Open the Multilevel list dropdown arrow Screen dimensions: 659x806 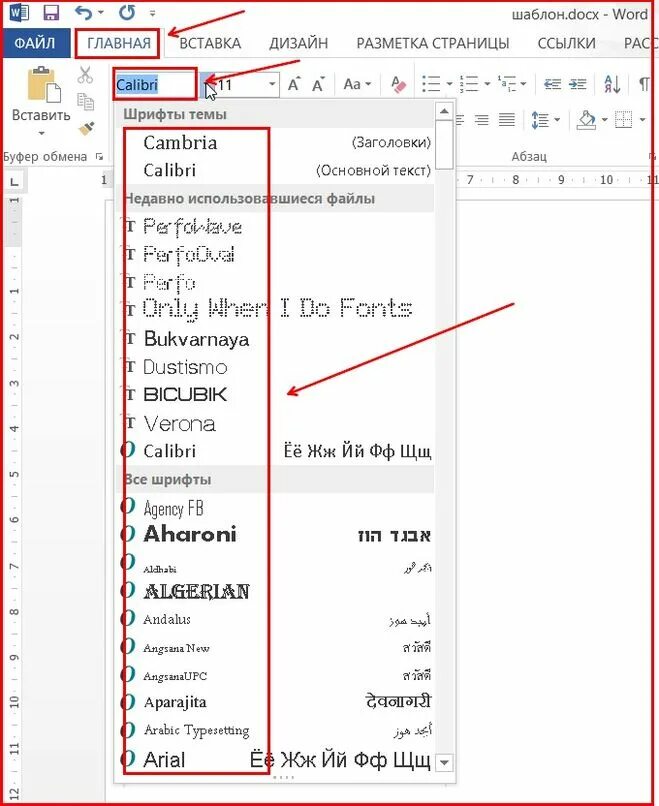point(523,84)
